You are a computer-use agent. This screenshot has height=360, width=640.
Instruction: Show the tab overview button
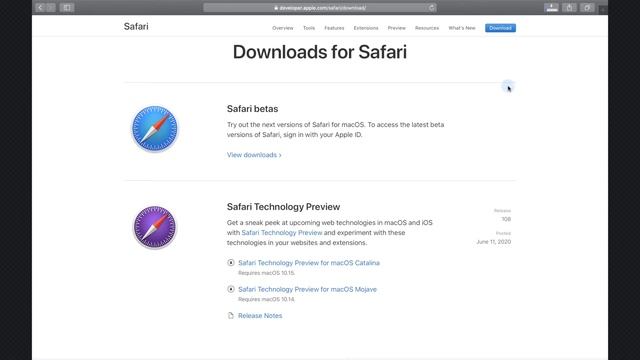[x=587, y=7]
